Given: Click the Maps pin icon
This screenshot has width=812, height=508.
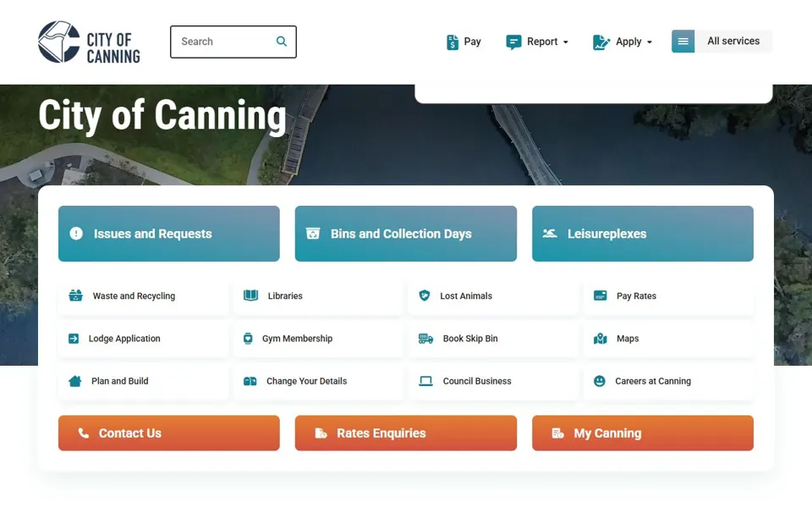Looking at the screenshot, I should click(x=601, y=339).
